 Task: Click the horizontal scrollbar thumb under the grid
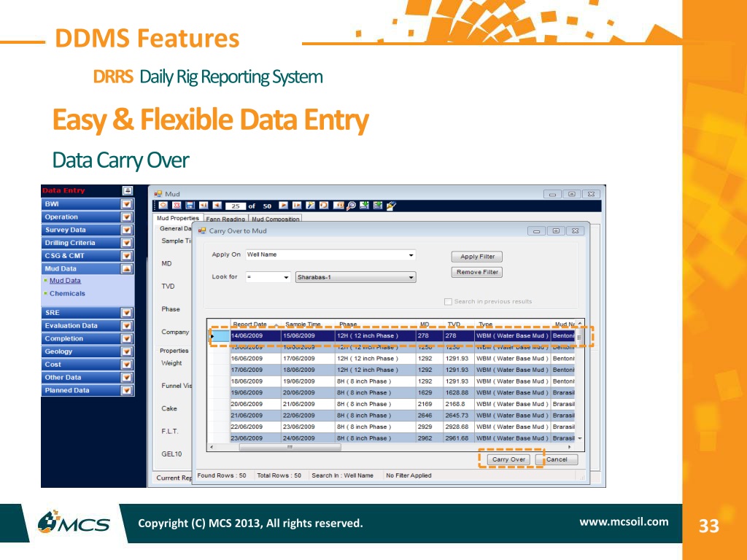pos(290,447)
